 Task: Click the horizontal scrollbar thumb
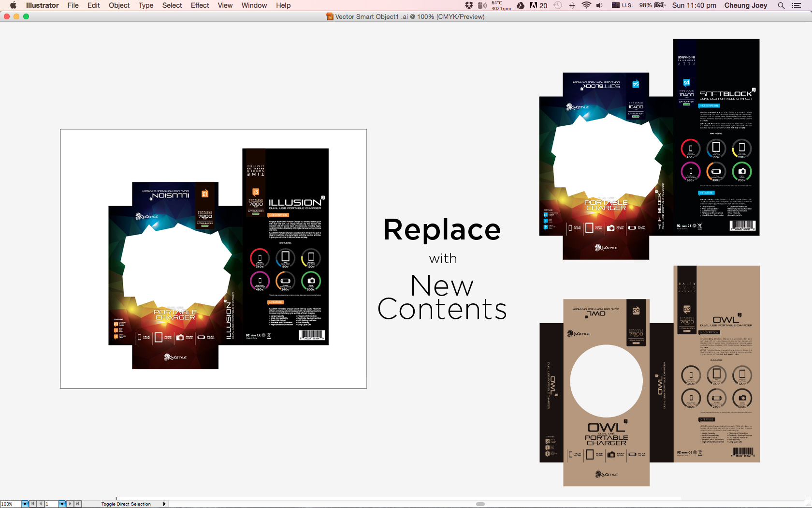(480, 504)
